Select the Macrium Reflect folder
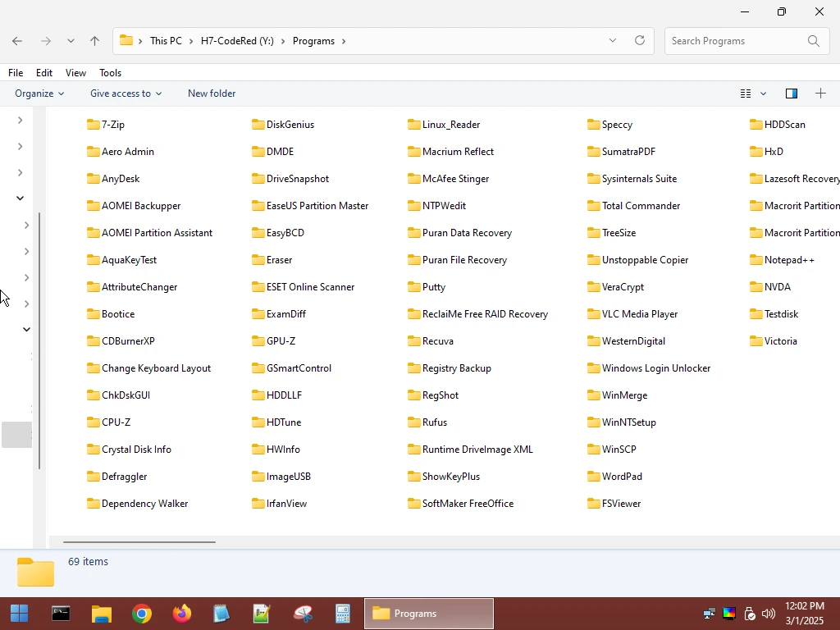This screenshot has height=630, width=840. [x=450, y=152]
